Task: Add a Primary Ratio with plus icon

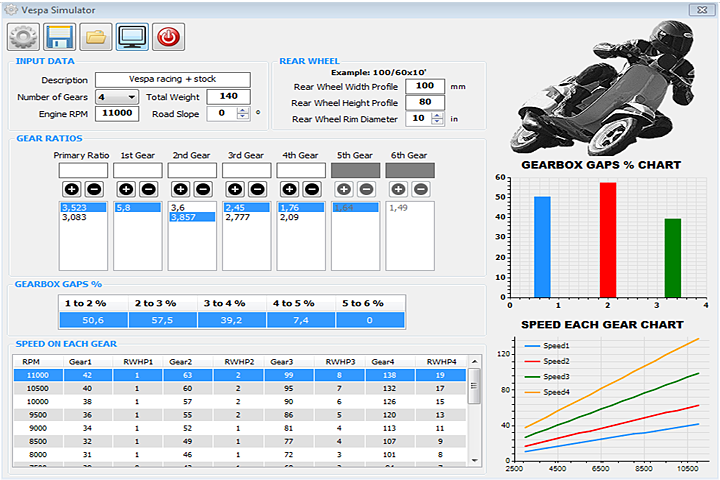Action: (72, 189)
